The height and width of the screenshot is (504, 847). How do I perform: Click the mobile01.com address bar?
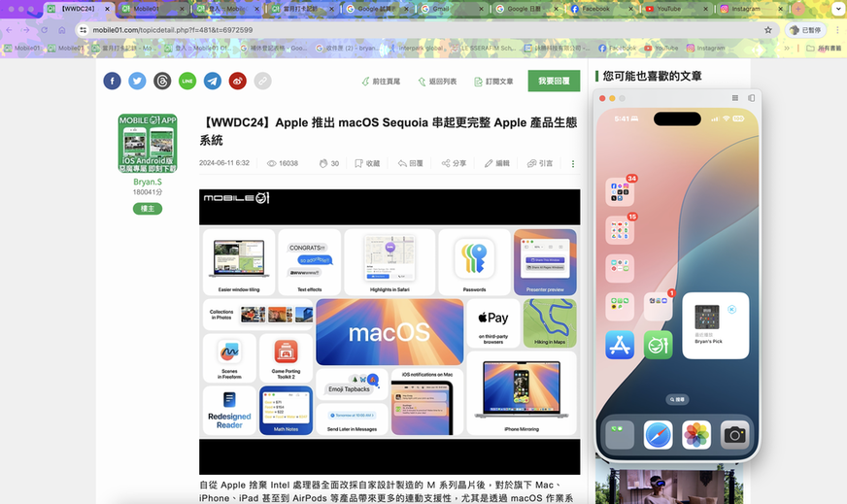point(426,30)
